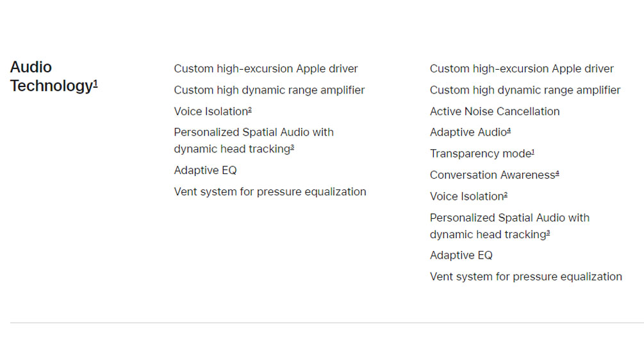
Task: Click footnote 2 on Voice Isolation below Conversation Awareness
Action: pos(506,195)
